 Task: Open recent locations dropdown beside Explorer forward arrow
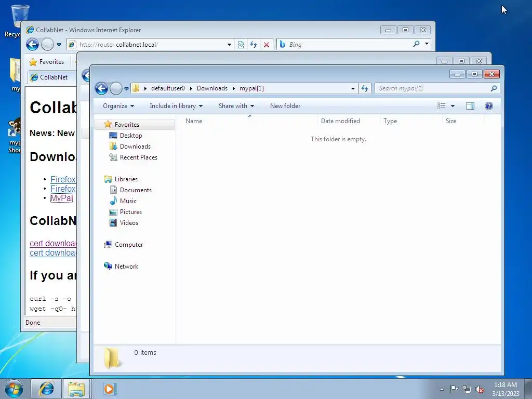[x=127, y=88]
